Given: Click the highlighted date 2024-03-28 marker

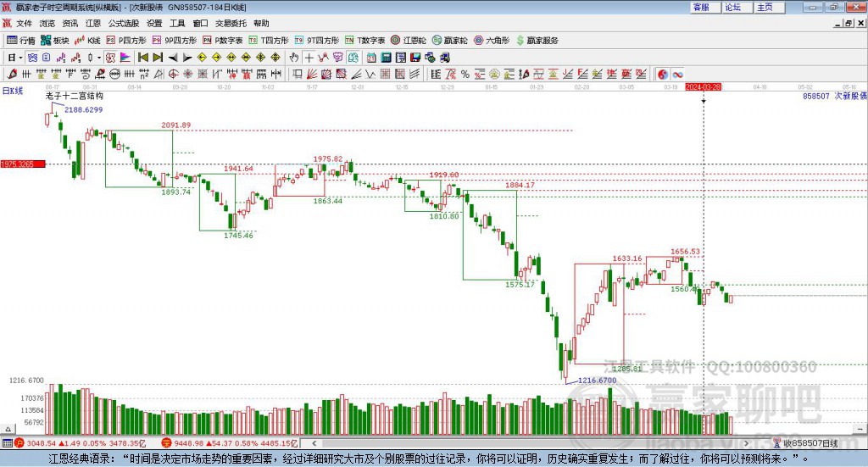Looking at the screenshot, I should (703, 87).
